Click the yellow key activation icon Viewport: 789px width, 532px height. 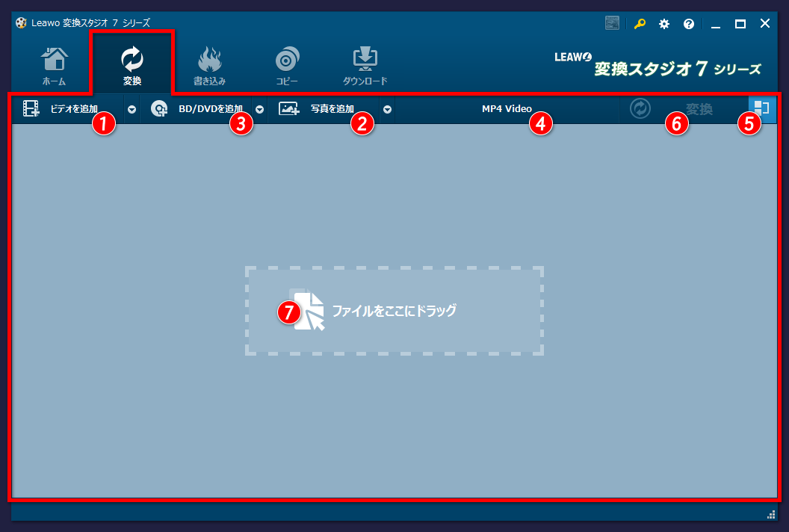click(640, 24)
